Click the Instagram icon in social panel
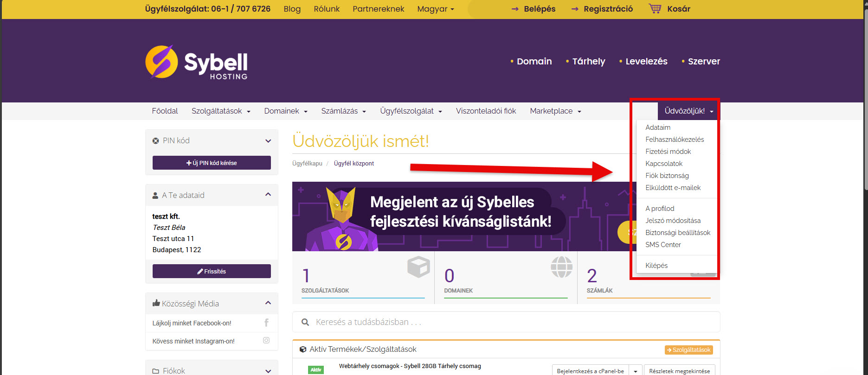868x375 pixels. 266,340
